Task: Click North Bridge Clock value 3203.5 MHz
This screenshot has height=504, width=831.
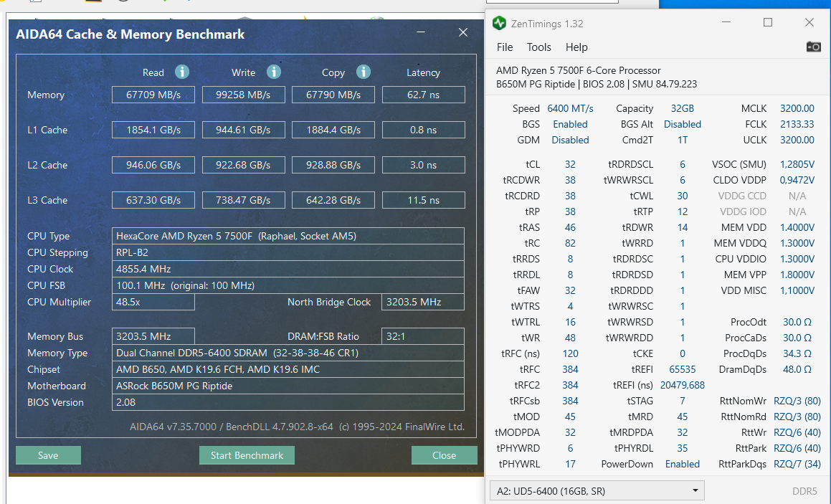Action: [423, 302]
